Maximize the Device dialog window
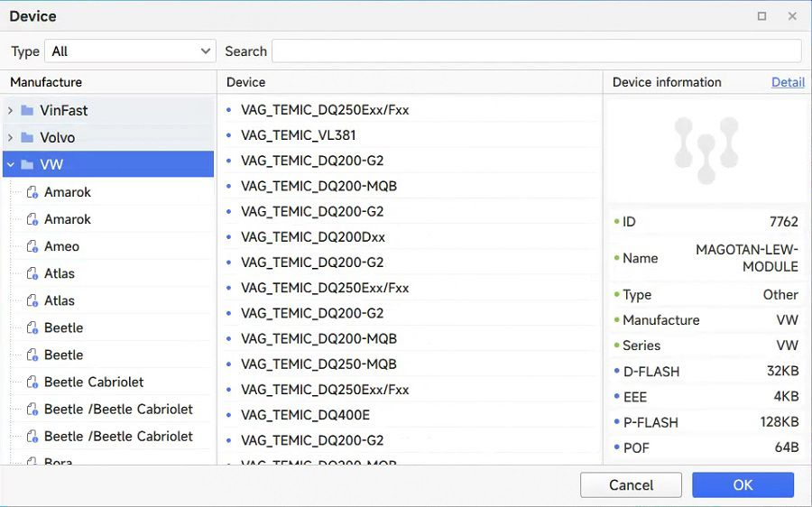 pyautogui.click(x=761, y=16)
